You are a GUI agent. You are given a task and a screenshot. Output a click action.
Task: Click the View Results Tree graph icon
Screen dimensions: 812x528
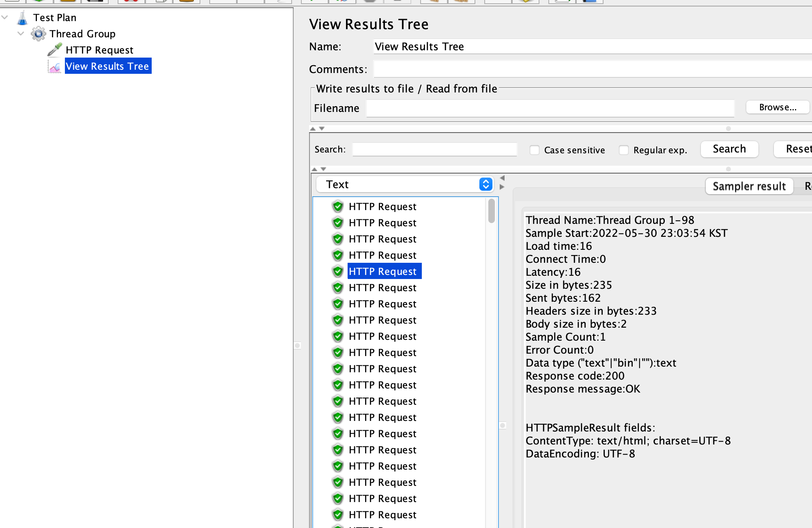(x=55, y=66)
